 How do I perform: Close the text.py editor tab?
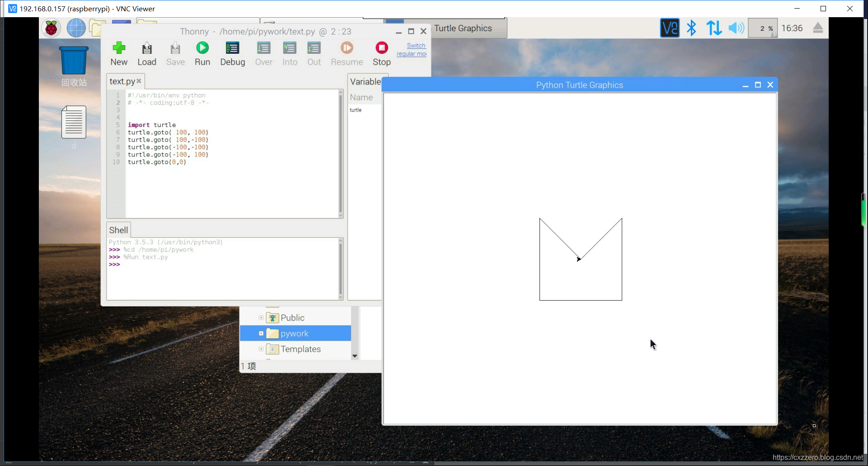(139, 81)
